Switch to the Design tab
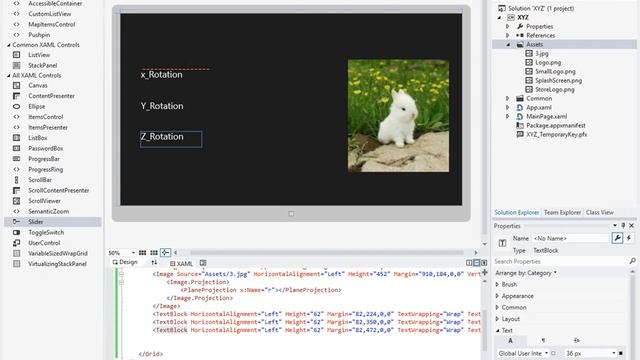This screenshot has height=360, width=640. pos(125,262)
